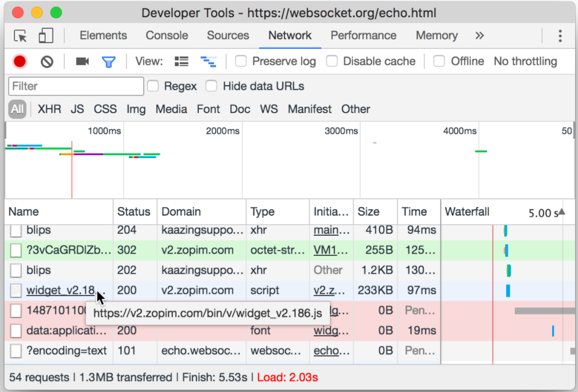Filter requests by Doc
This screenshot has height=392, width=578.
tap(240, 109)
